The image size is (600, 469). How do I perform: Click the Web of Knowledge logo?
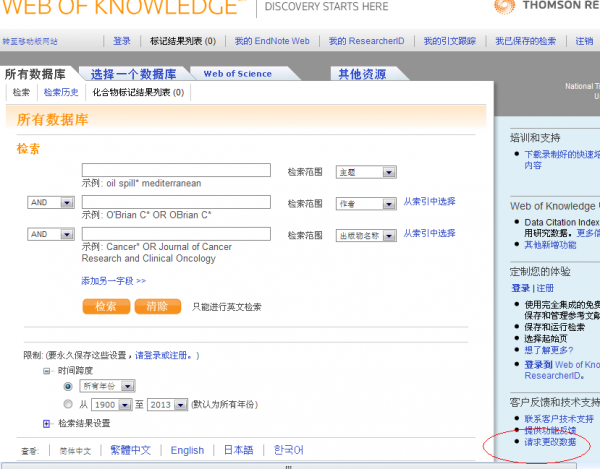[124, 7]
